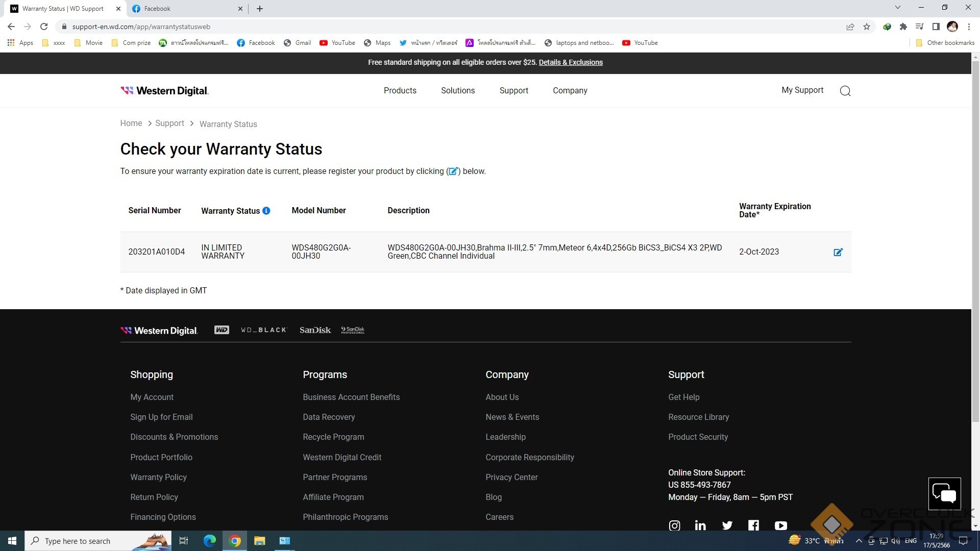Open the live chat bubble icon
The width and height of the screenshot is (980, 551).
pos(944,493)
